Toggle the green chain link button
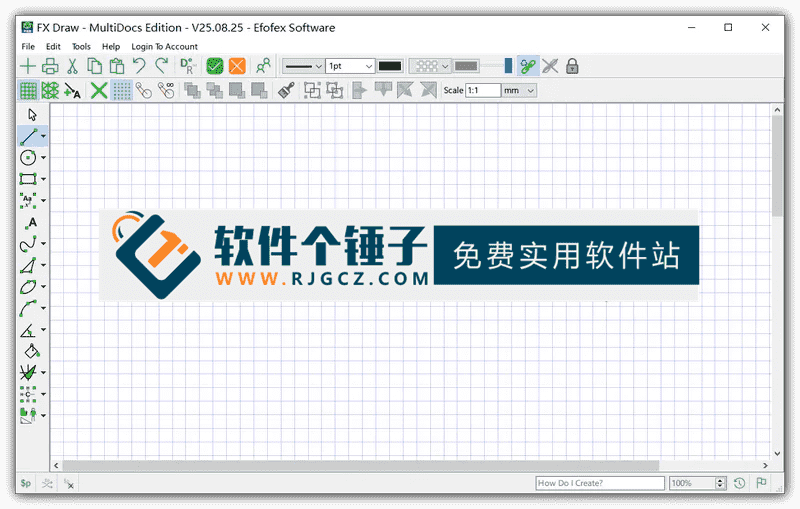800x509 pixels. [x=528, y=66]
